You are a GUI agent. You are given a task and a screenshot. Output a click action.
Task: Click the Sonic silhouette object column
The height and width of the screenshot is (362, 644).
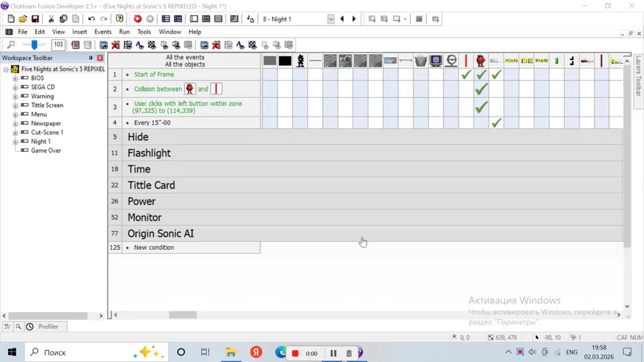301,61
